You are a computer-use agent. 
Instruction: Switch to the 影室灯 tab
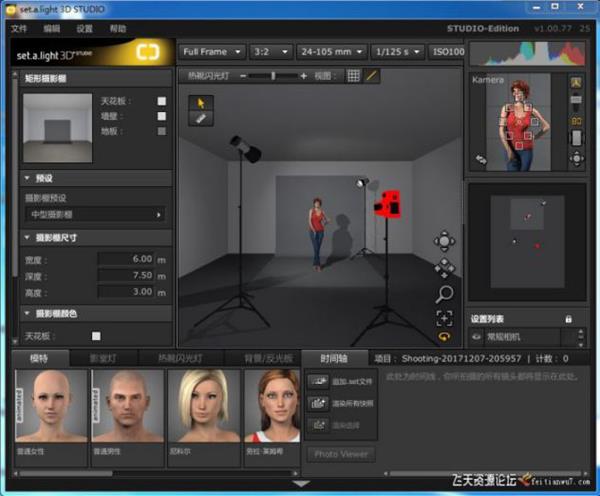pyautogui.click(x=104, y=358)
